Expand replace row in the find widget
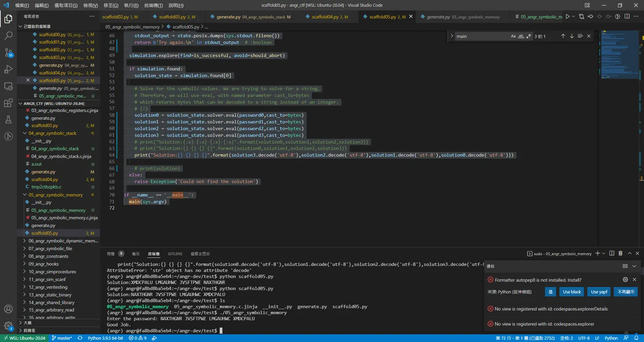 pyautogui.click(x=452, y=36)
